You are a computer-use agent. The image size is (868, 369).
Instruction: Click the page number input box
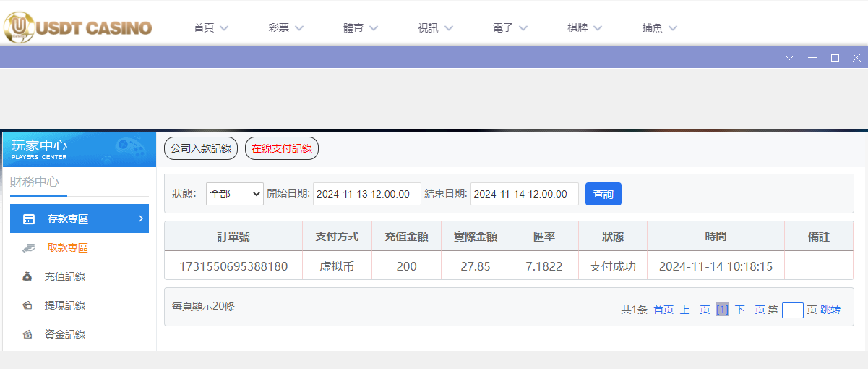792,310
